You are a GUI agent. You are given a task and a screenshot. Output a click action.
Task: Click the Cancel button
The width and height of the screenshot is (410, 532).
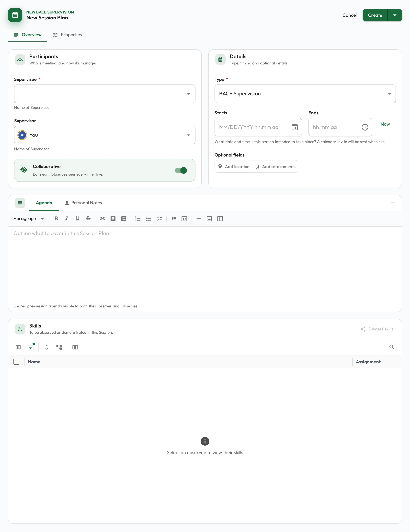pyautogui.click(x=349, y=15)
